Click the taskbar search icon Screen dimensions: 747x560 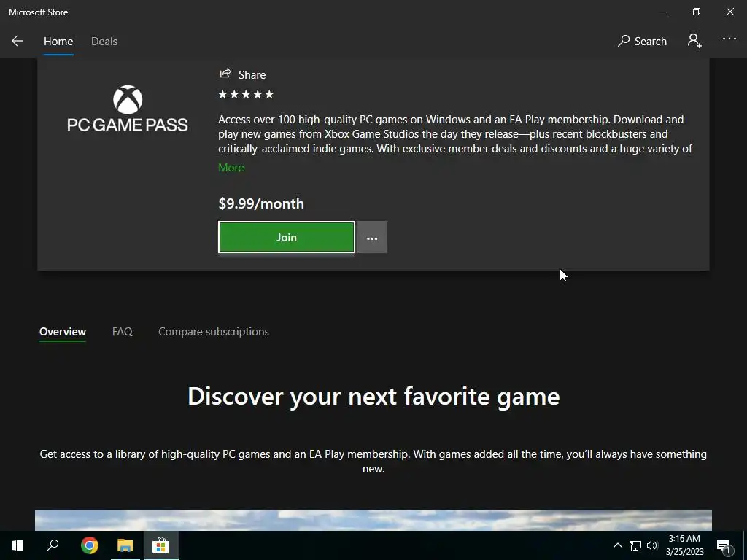(x=53, y=545)
